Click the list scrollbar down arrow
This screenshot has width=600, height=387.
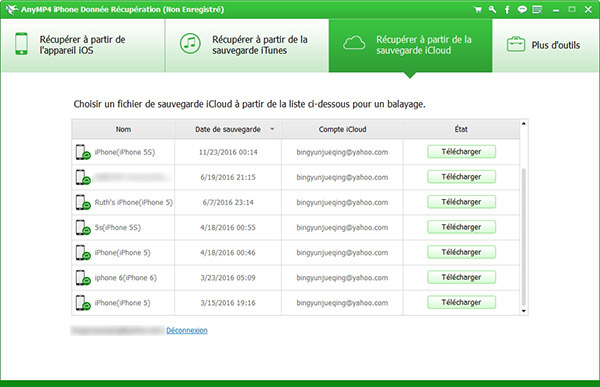point(523,311)
